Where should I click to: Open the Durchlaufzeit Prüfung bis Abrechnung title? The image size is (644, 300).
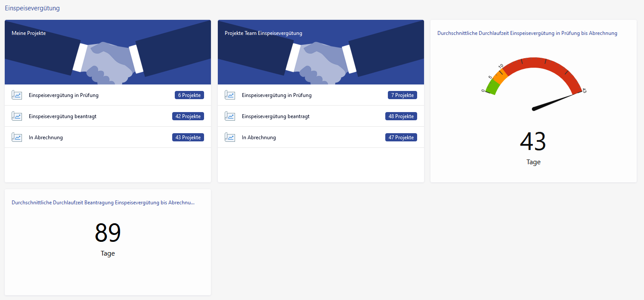point(527,33)
